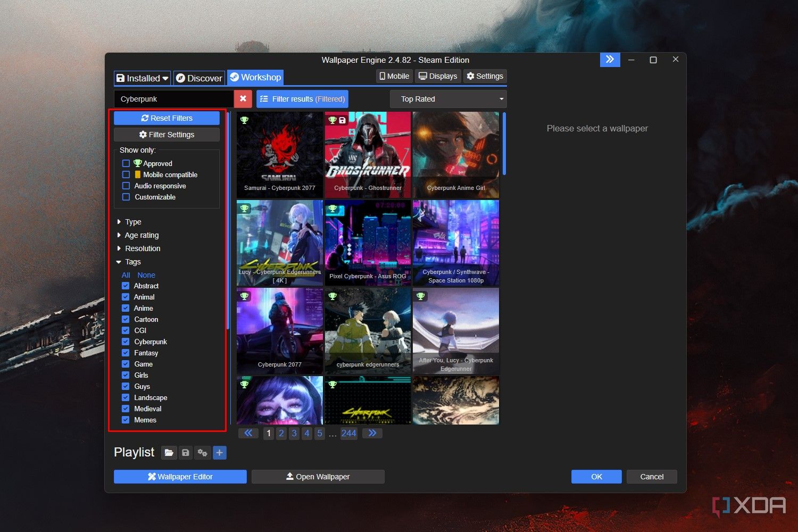The image size is (798, 532).
Task: Click the blue double-chevron panel toggle in title bar
Action: click(610, 60)
